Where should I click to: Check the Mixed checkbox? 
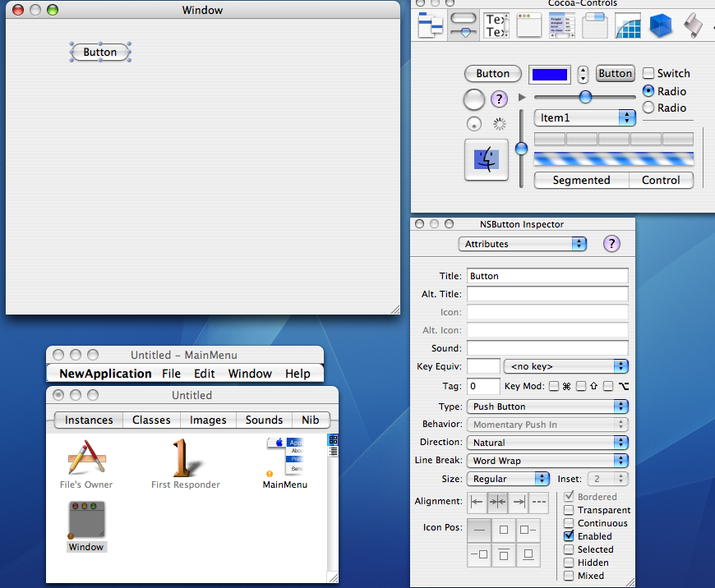[569, 576]
